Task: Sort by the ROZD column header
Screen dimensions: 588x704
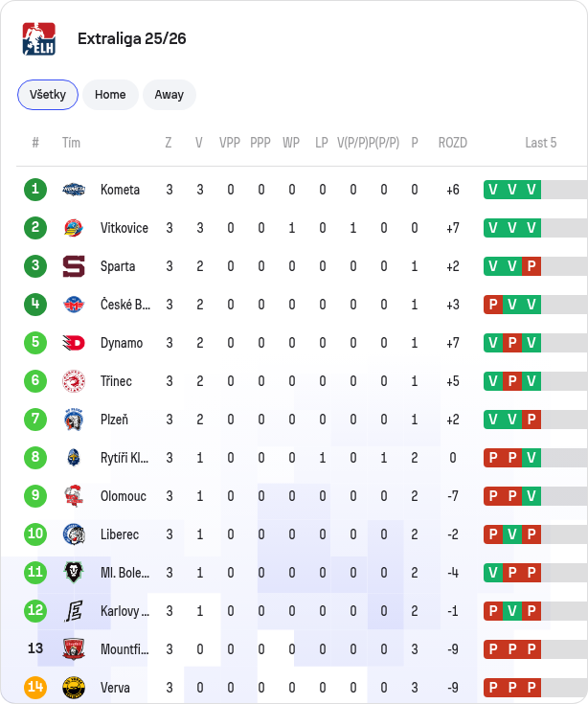Action: tap(452, 143)
